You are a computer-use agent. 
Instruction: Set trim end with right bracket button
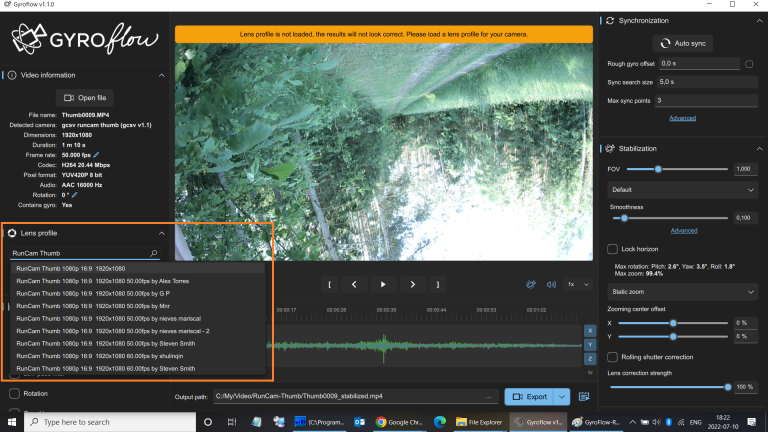pos(438,285)
